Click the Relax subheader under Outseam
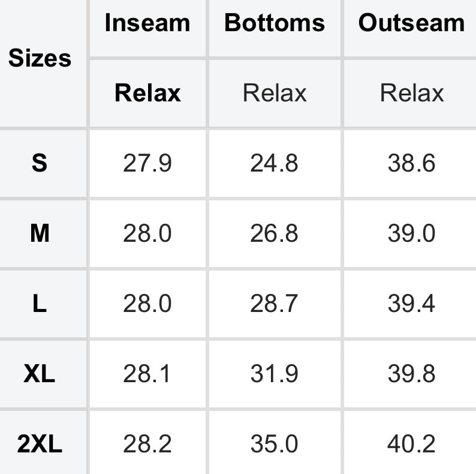476x474 pixels. (x=411, y=93)
